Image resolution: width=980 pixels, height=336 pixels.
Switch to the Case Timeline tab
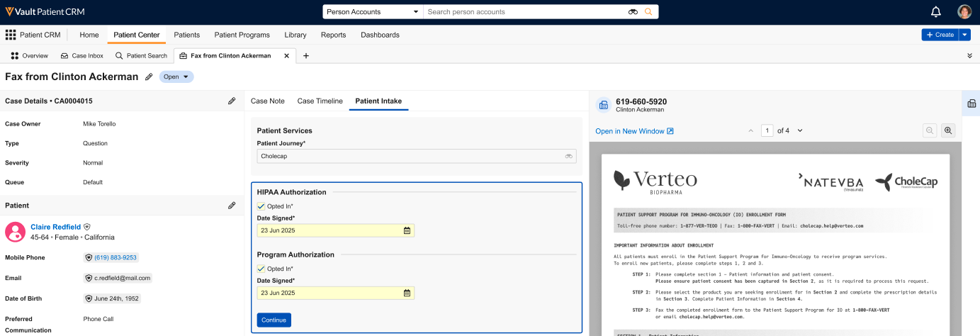[x=320, y=101]
